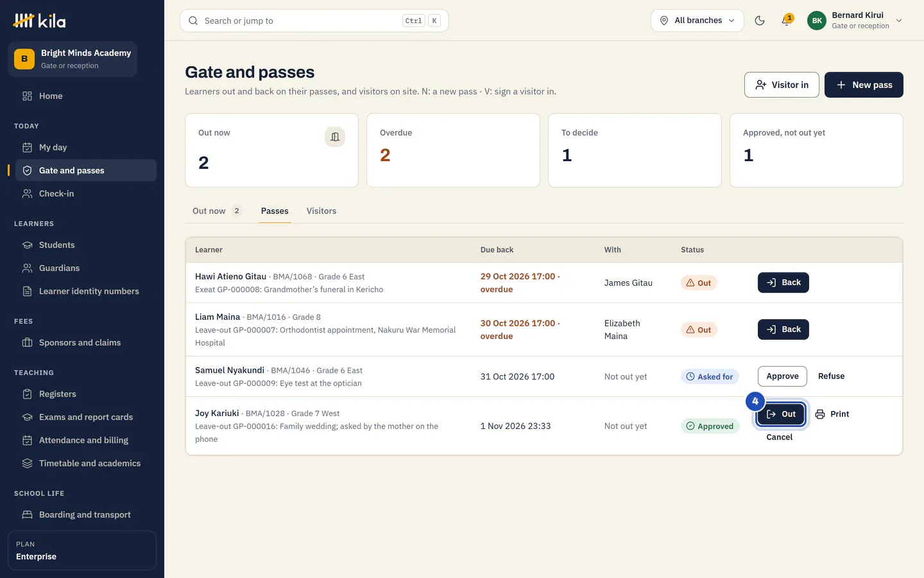Approve Samuel Nyakundi's pass

point(783,376)
